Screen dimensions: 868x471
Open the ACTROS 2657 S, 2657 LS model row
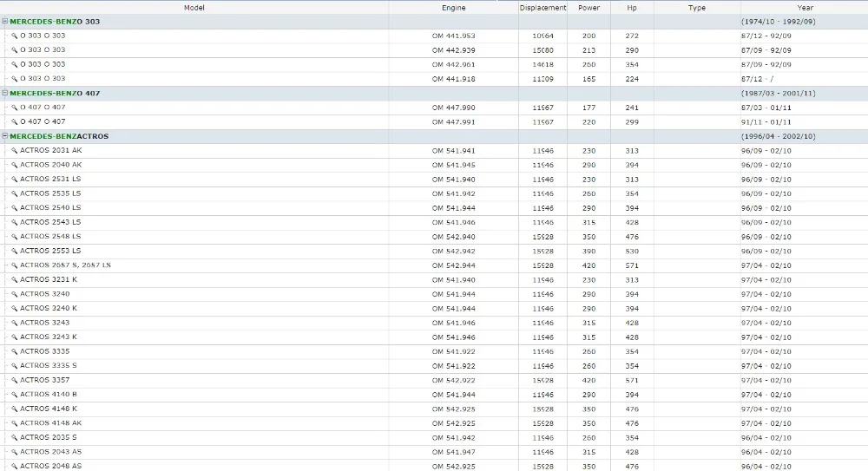(65, 265)
